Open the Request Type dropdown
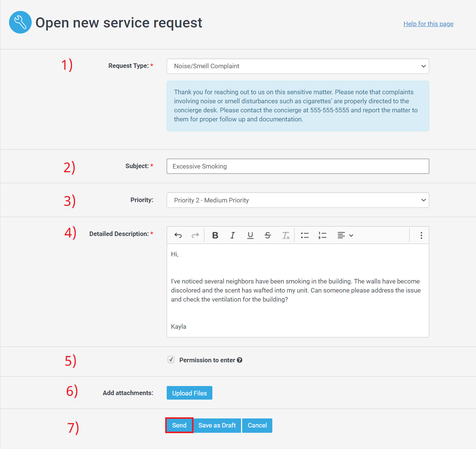Screen dimensions: 476x452 [x=298, y=66]
